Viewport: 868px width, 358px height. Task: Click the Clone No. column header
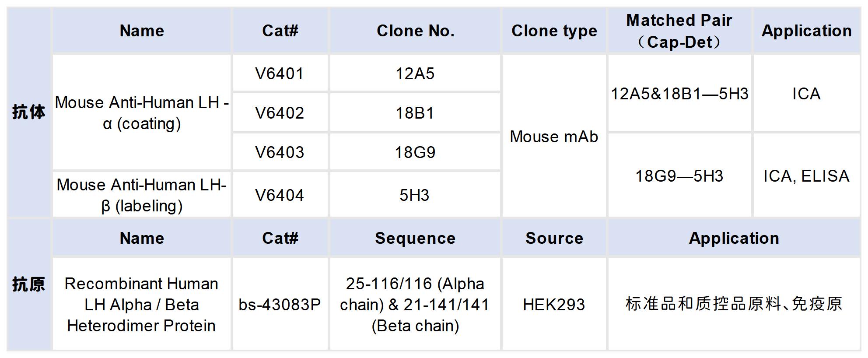pyautogui.click(x=415, y=31)
